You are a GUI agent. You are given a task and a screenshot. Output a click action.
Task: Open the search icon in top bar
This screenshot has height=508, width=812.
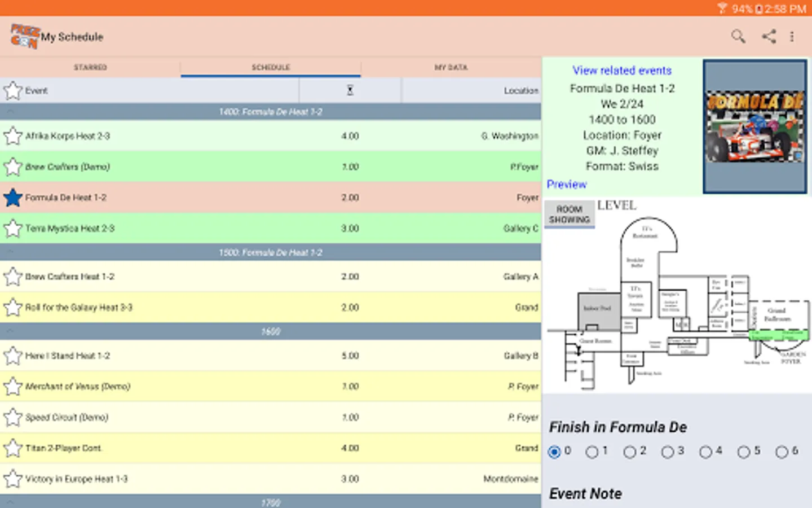tap(738, 37)
